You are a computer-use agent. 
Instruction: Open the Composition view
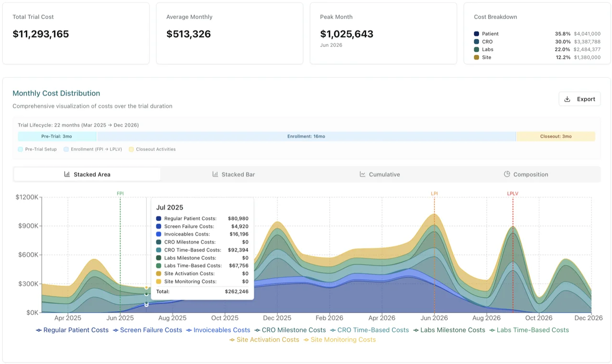click(526, 174)
